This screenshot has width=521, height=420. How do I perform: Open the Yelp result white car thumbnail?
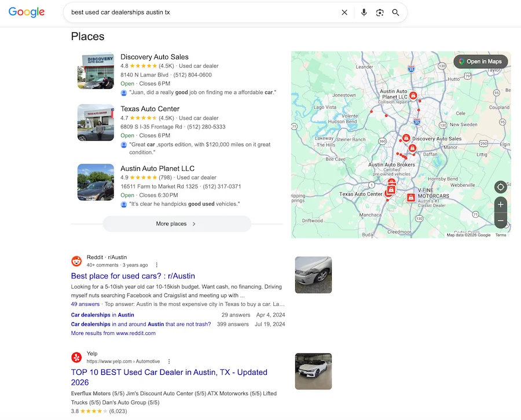click(x=313, y=371)
